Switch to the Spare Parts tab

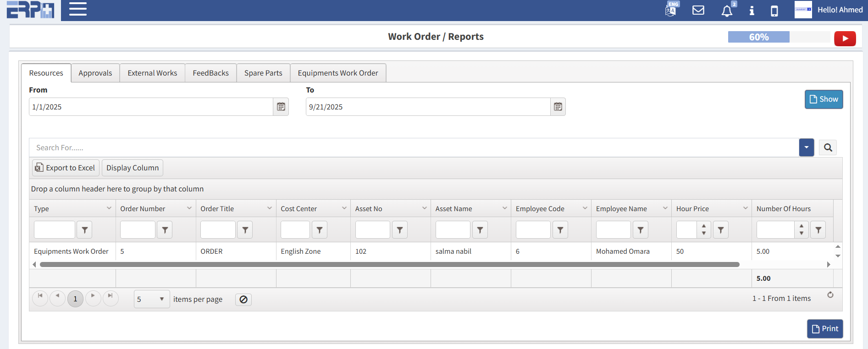263,73
